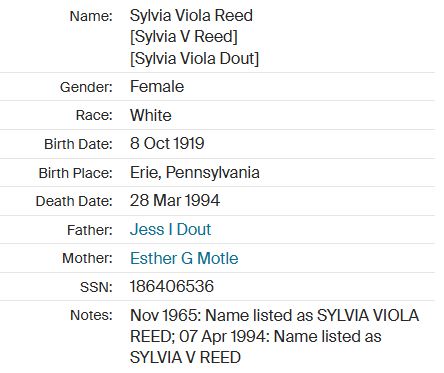Click the Death Date field label
444x373 pixels.
click(x=74, y=201)
